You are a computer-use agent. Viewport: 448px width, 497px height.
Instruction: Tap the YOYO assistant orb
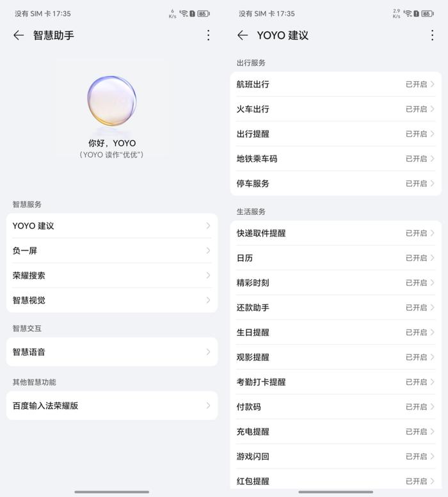pos(112,101)
